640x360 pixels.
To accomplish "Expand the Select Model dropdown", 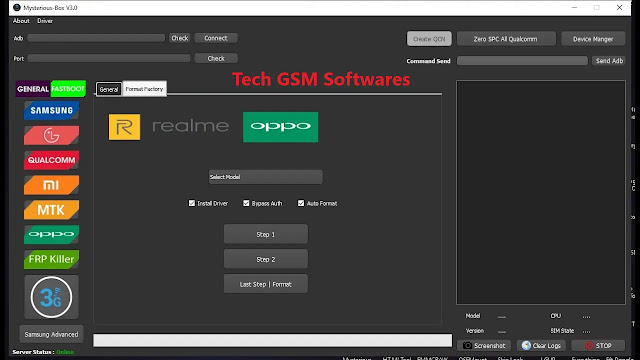I will pyautogui.click(x=266, y=177).
